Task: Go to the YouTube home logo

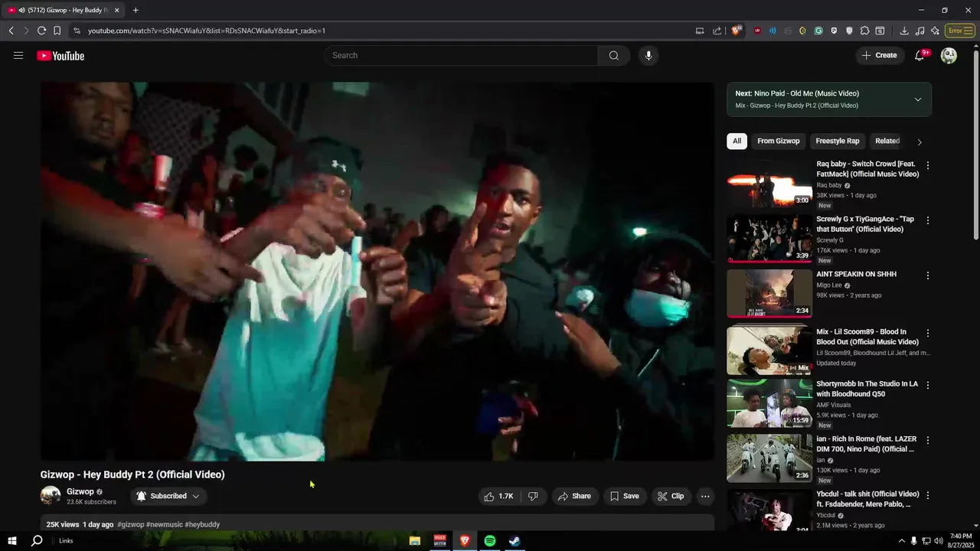Action: 60,55
